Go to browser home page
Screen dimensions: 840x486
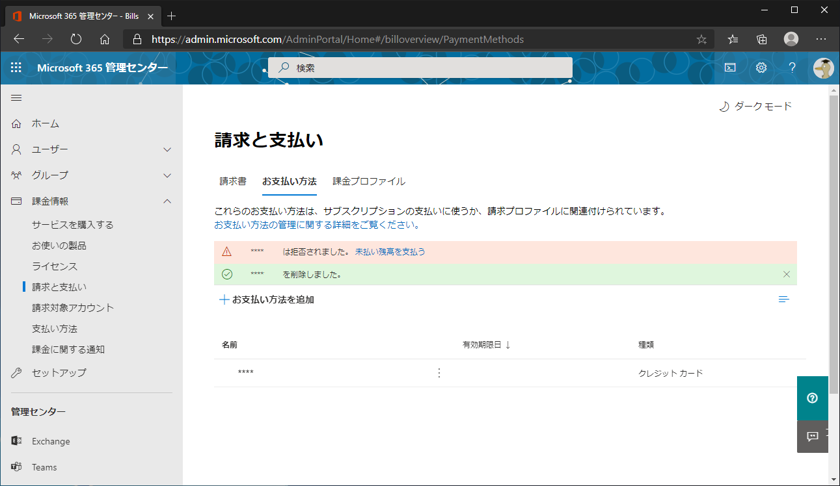tap(104, 39)
